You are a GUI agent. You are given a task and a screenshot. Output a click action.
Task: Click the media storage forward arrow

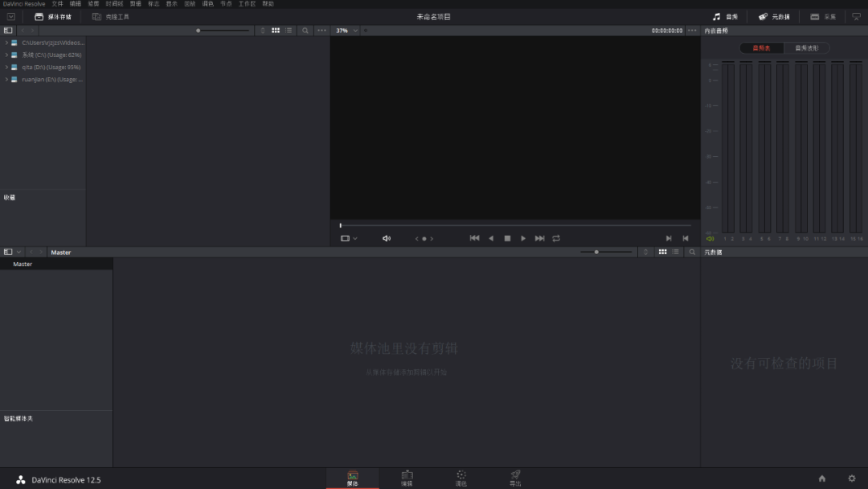coord(33,31)
